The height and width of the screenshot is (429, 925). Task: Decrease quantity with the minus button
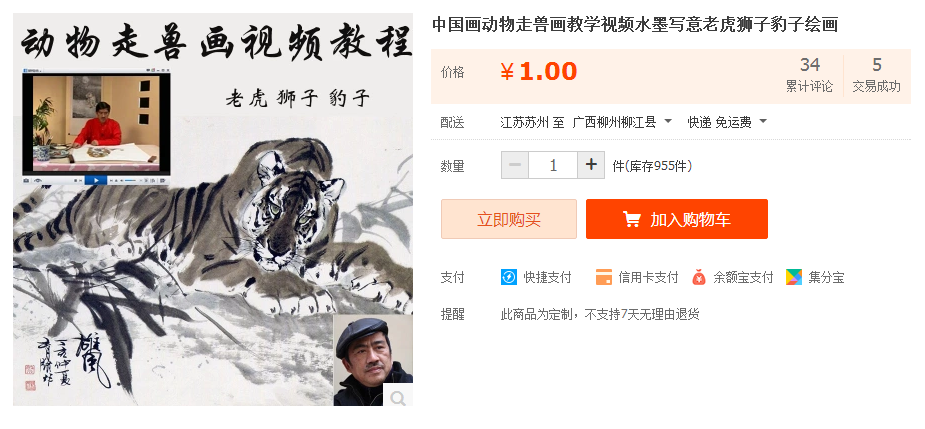515,165
